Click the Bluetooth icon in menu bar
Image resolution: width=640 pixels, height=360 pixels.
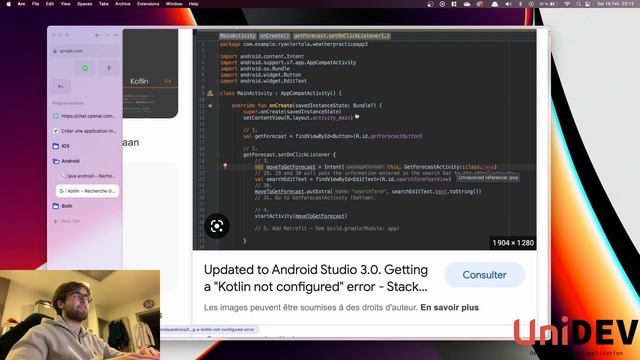(x=520, y=4)
